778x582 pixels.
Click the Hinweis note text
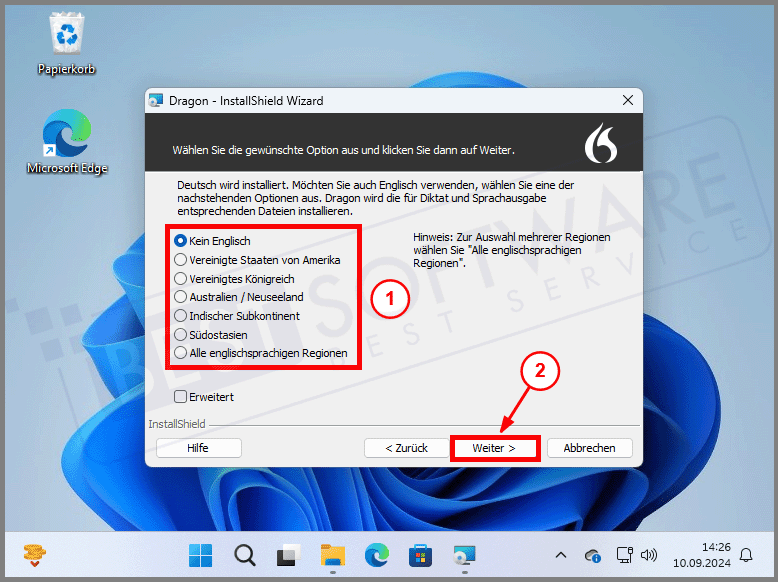coord(512,250)
